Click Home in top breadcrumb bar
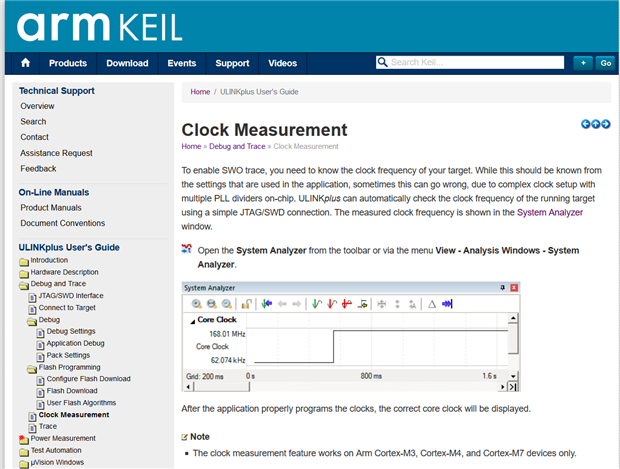 point(200,92)
